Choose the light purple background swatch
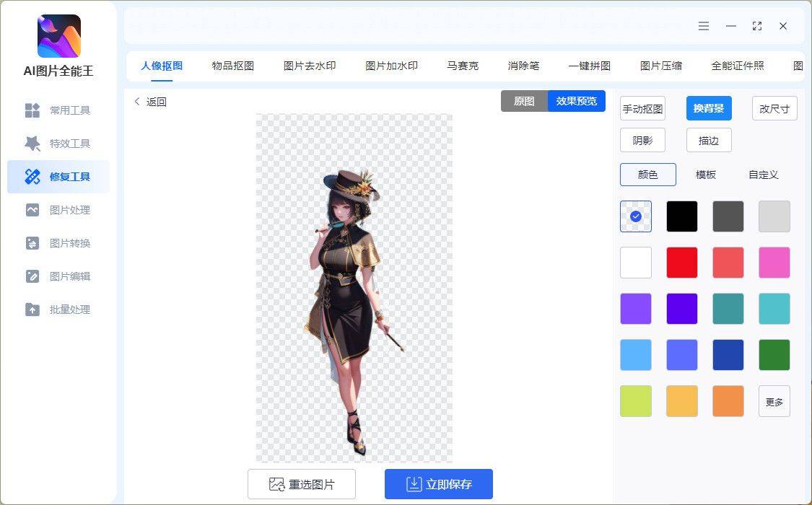The height and width of the screenshot is (505, 812). [636, 308]
